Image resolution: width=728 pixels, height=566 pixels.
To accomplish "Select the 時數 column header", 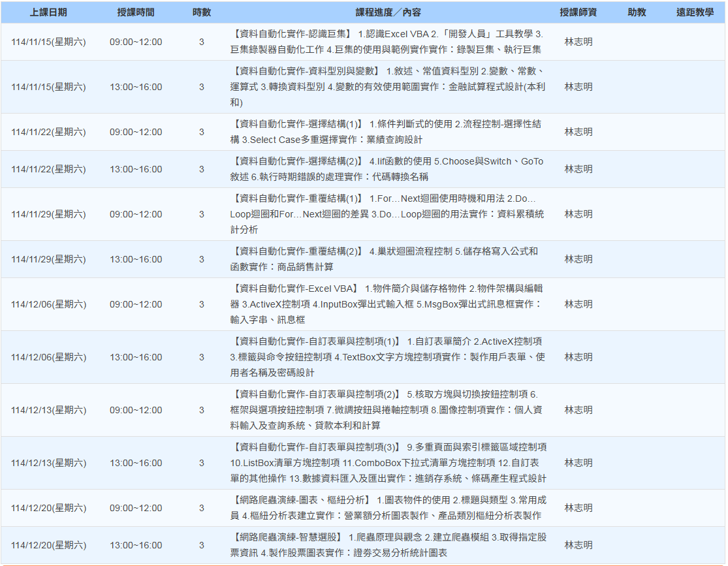I will pyautogui.click(x=201, y=12).
